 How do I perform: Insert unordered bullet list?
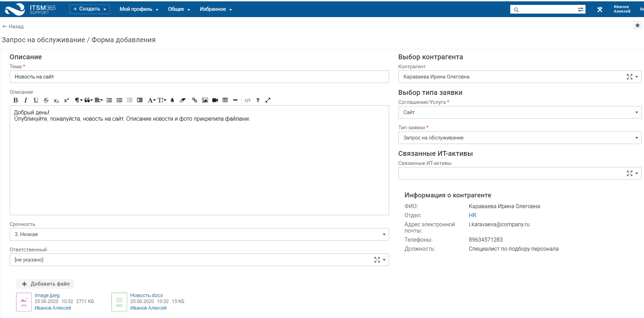tap(119, 100)
